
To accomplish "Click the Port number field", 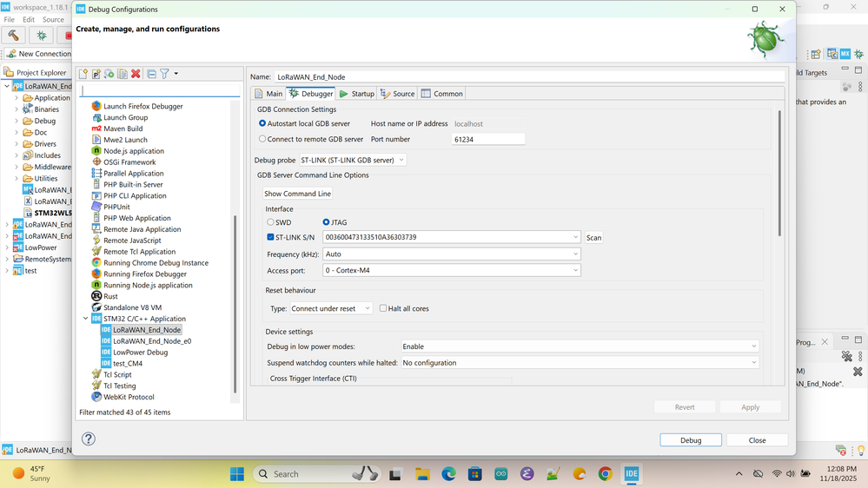I will click(487, 140).
